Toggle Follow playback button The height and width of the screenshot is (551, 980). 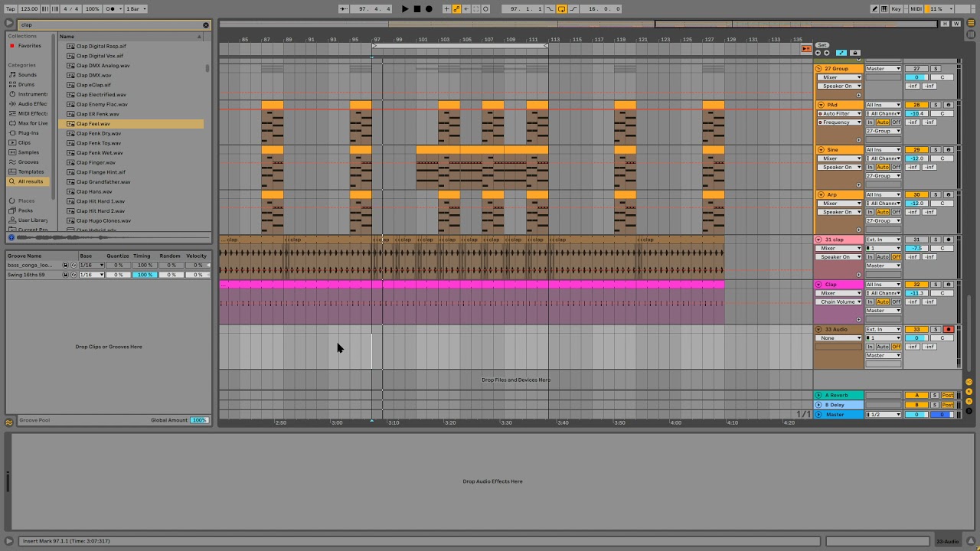[x=342, y=9]
